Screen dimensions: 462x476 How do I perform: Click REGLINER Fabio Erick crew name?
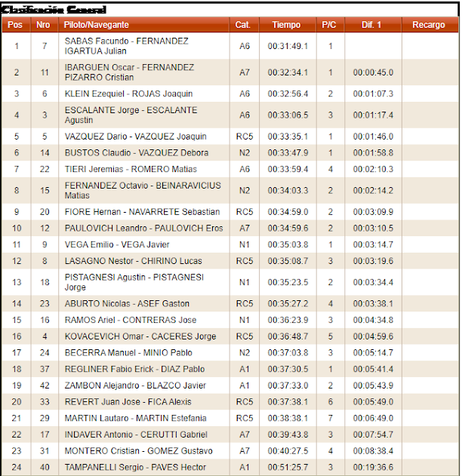[134, 370]
